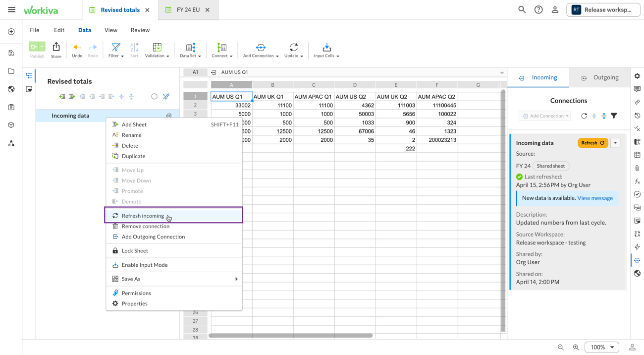Viewport: 644px width, 355px height.
Task: Click the orange Refresh button
Action: pos(592,143)
